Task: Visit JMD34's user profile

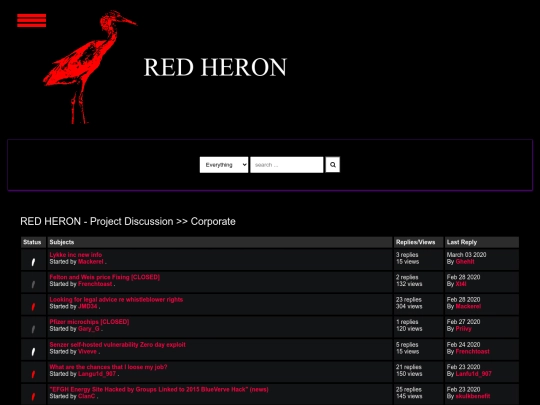Action: coord(88,307)
